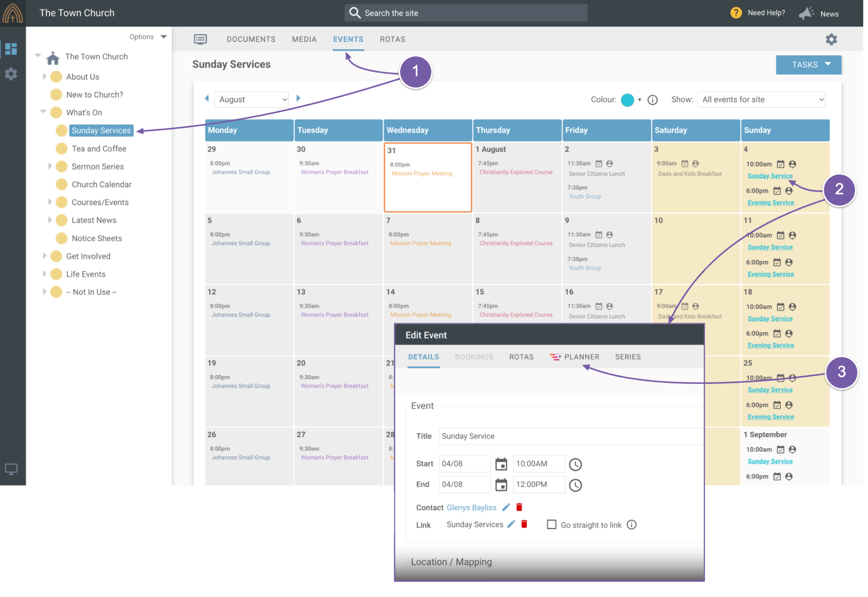This screenshot has width=868, height=597.
Task: Expand the Courses/Events tree node
Action: coord(50,202)
